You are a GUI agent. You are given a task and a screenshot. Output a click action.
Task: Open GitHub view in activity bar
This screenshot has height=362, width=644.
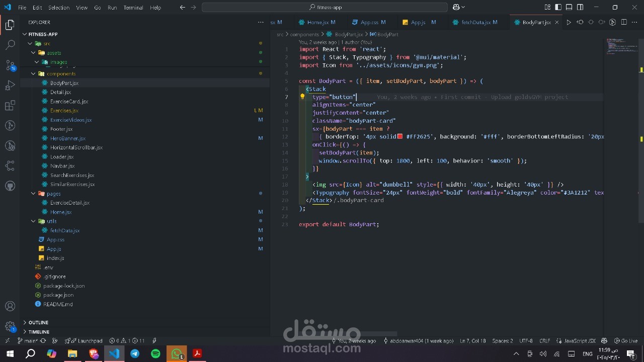(10, 186)
